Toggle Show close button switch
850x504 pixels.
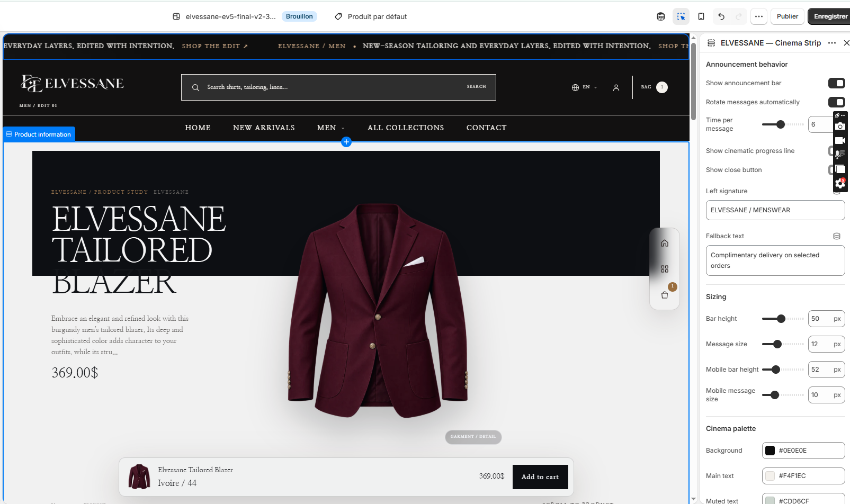point(832,170)
